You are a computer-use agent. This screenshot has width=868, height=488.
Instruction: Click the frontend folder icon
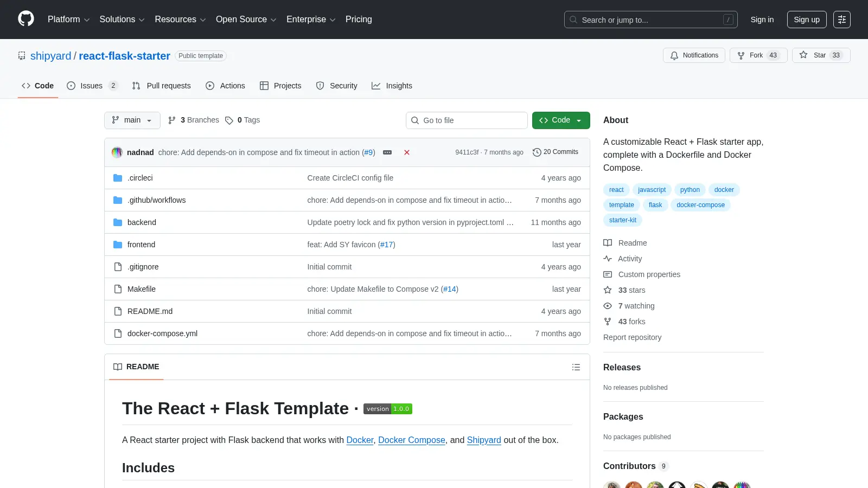(x=118, y=245)
